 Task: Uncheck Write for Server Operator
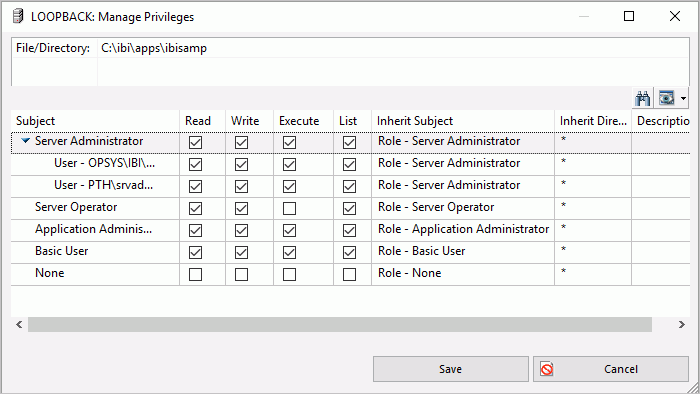(x=242, y=208)
